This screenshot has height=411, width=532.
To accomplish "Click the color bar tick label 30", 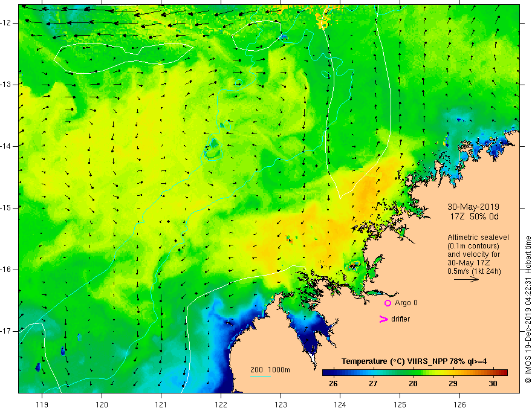I will coord(493,384).
